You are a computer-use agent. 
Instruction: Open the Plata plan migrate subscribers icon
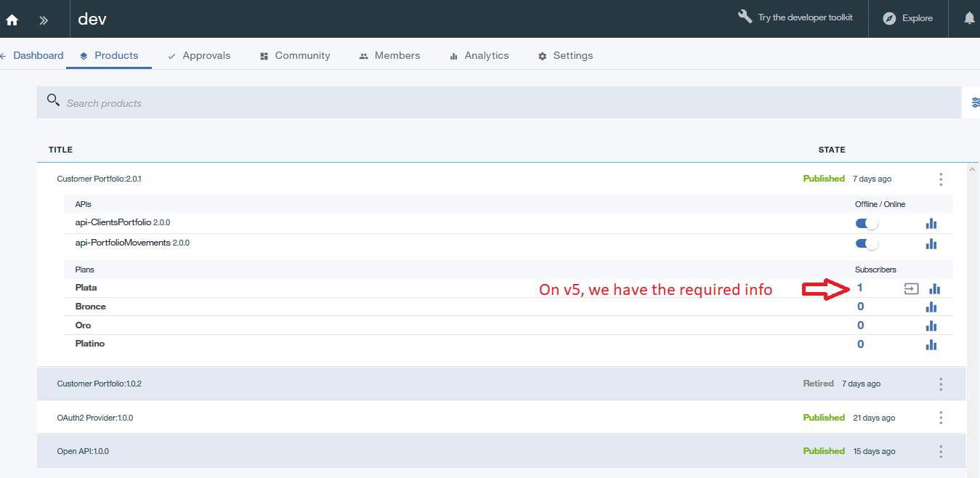[911, 288]
